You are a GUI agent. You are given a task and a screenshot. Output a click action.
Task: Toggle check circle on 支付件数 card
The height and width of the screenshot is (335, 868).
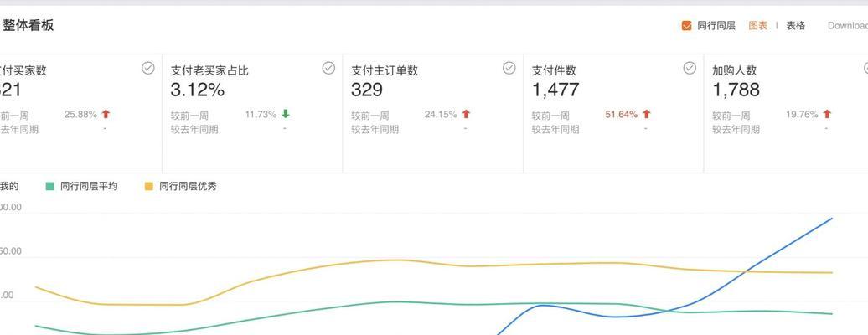point(690,68)
